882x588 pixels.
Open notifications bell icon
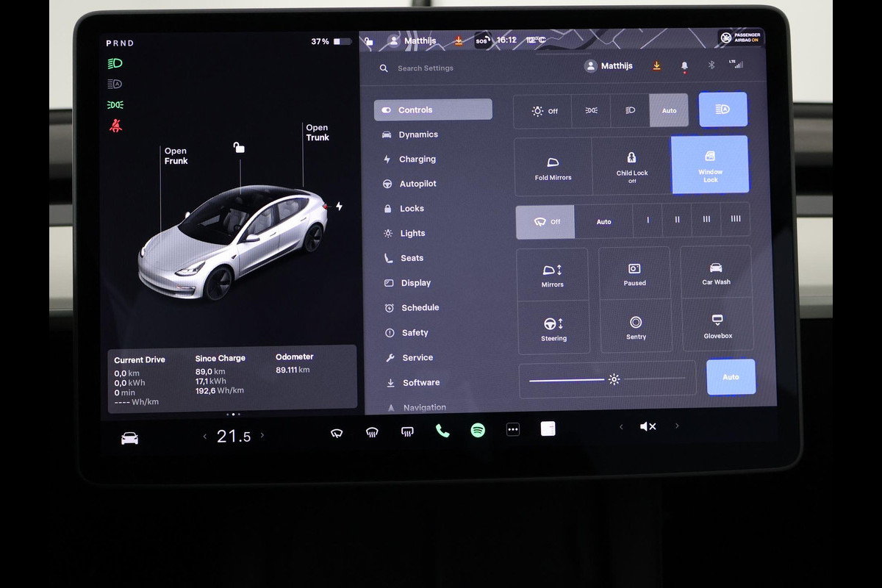(684, 66)
